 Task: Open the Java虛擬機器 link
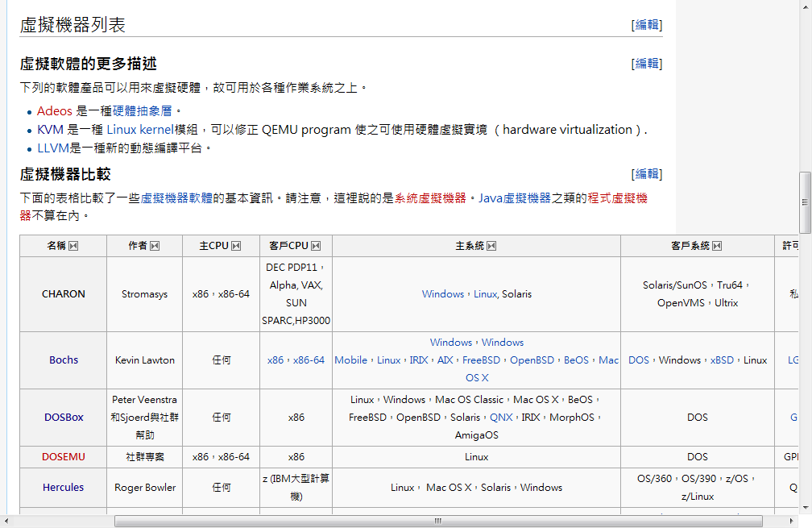tap(515, 197)
